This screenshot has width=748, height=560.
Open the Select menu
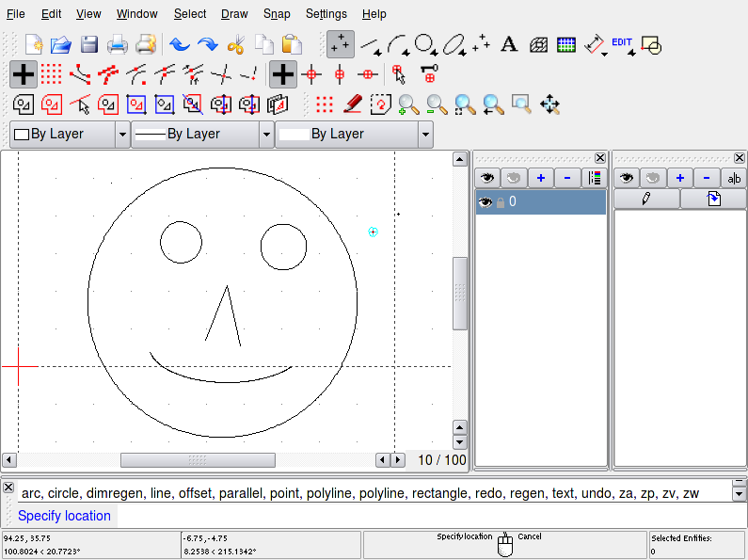point(190,14)
